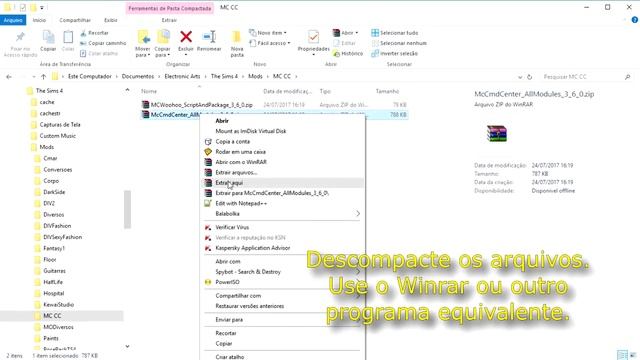Choose Extrair para McCmdCenter_AllModules_3_6_0
The height and width of the screenshot is (360, 640).
[282, 193]
